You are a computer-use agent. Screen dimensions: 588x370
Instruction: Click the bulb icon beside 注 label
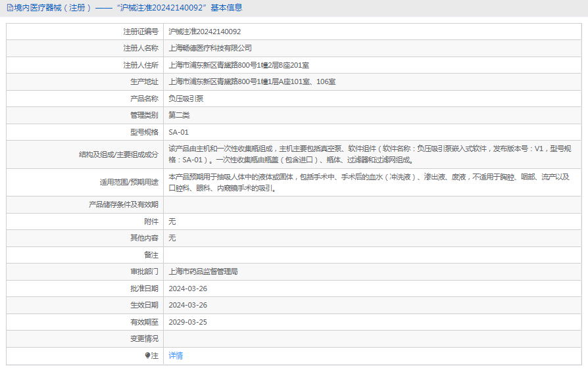tap(147, 356)
